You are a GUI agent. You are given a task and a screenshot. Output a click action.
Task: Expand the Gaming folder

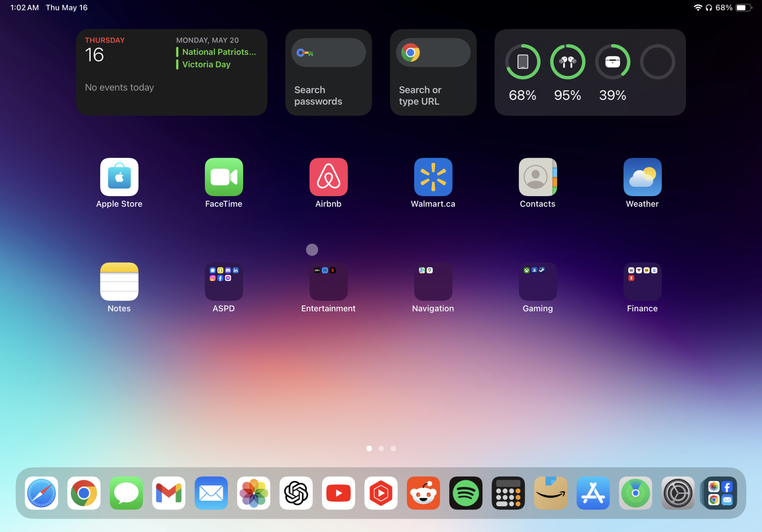tap(538, 282)
